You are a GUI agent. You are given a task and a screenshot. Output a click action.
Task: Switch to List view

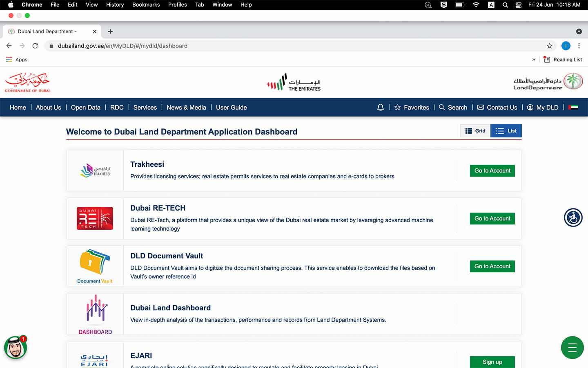pyautogui.click(x=506, y=131)
